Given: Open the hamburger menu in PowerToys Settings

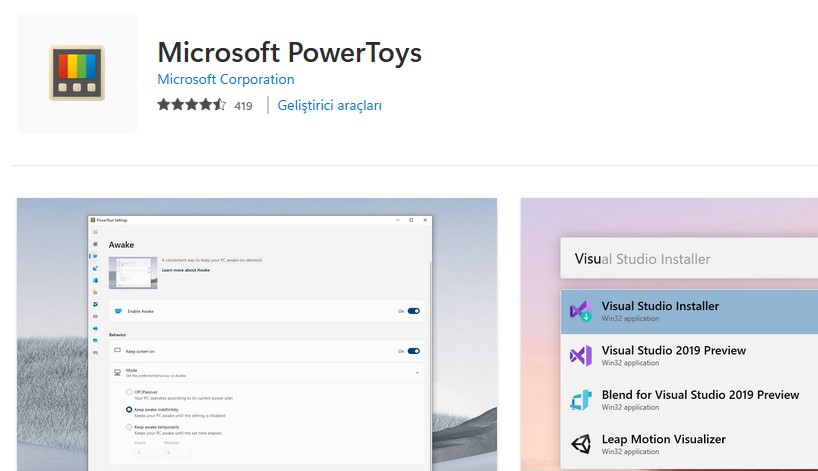Looking at the screenshot, I should 95,231.
